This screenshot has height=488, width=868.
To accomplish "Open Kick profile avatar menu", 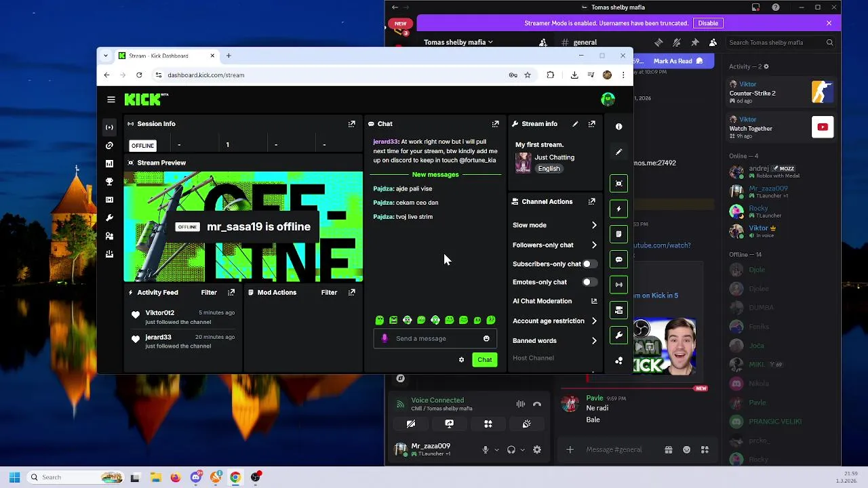I will point(608,100).
